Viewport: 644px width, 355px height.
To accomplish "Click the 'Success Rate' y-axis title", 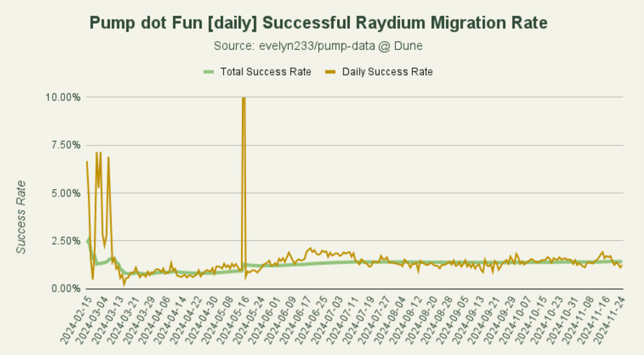I will 21,217.
